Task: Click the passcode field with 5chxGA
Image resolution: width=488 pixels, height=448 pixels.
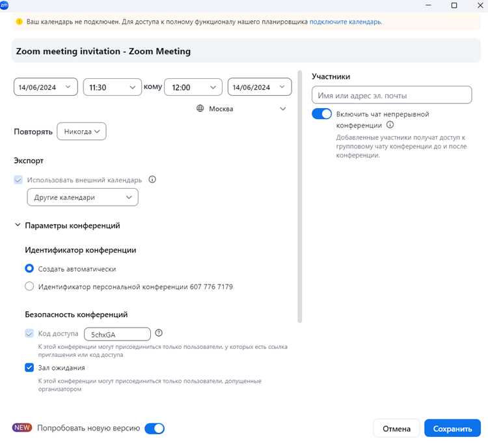Action: point(117,334)
